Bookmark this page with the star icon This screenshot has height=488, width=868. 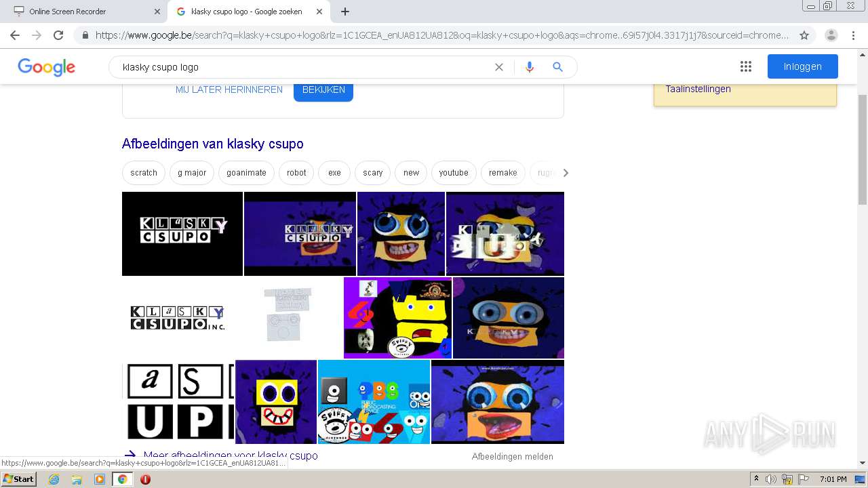pos(804,35)
